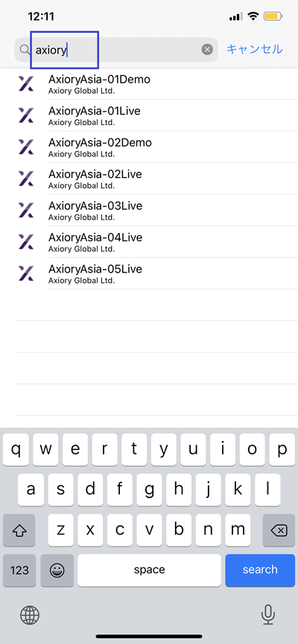Tap the Axiory logo beside AxioryAsia-03Live
This screenshot has height=644, width=298.
[x=26, y=210]
